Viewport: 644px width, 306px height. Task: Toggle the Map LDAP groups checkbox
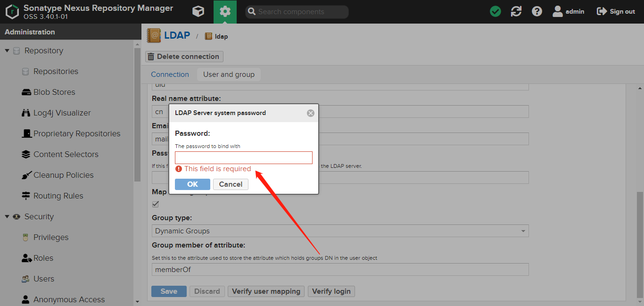[x=156, y=204]
